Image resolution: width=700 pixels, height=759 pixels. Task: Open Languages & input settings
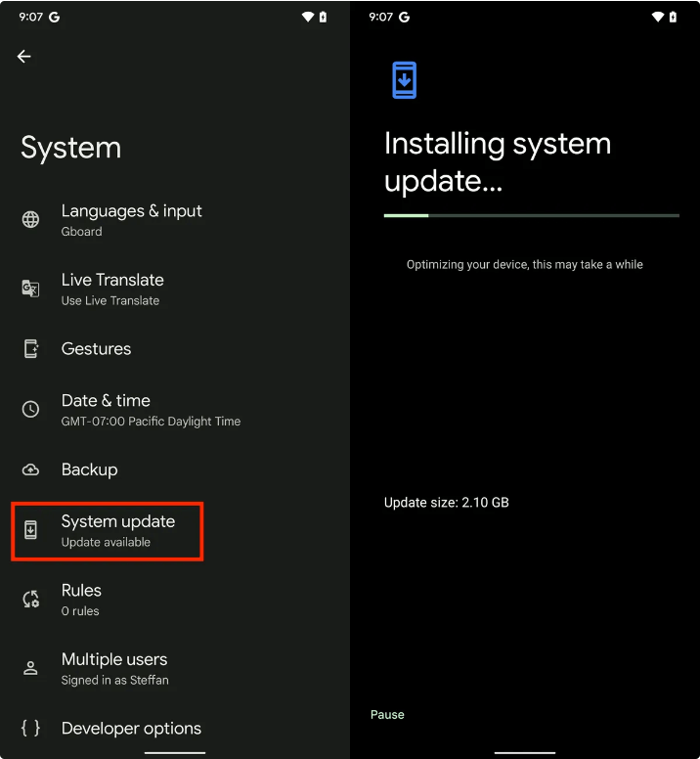tap(175, 220)
